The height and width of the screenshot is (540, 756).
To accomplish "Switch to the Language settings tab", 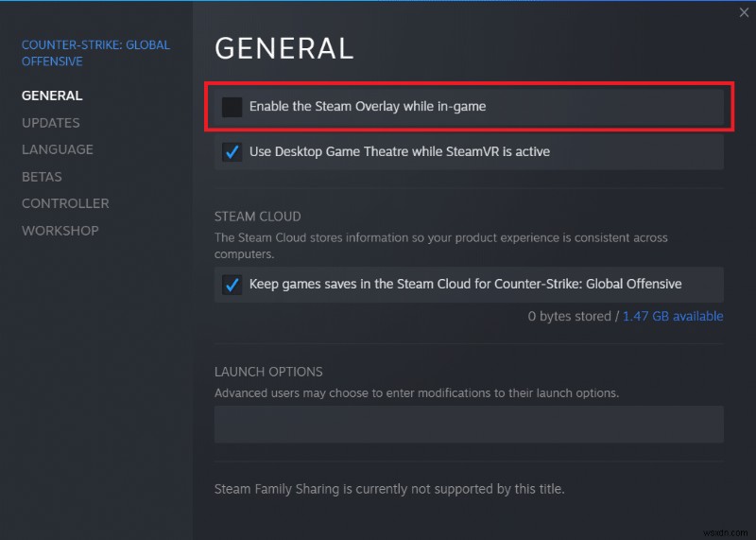I will [58, 149].
